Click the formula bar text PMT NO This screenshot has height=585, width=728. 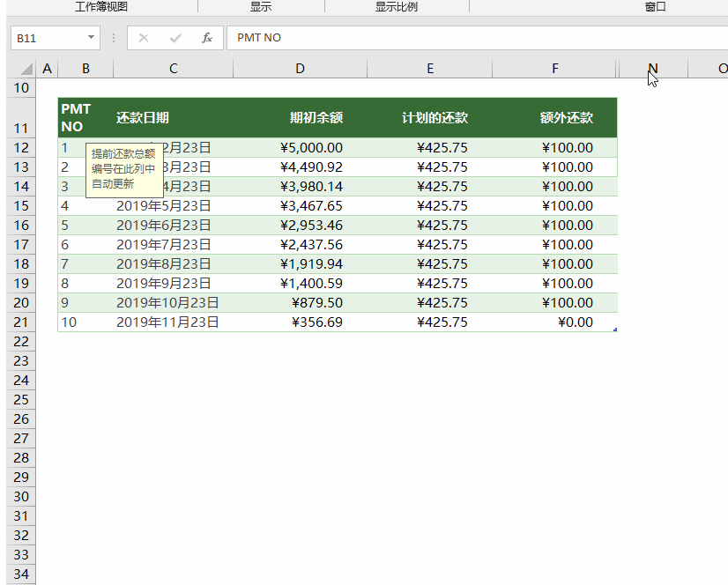pos(259,38)
